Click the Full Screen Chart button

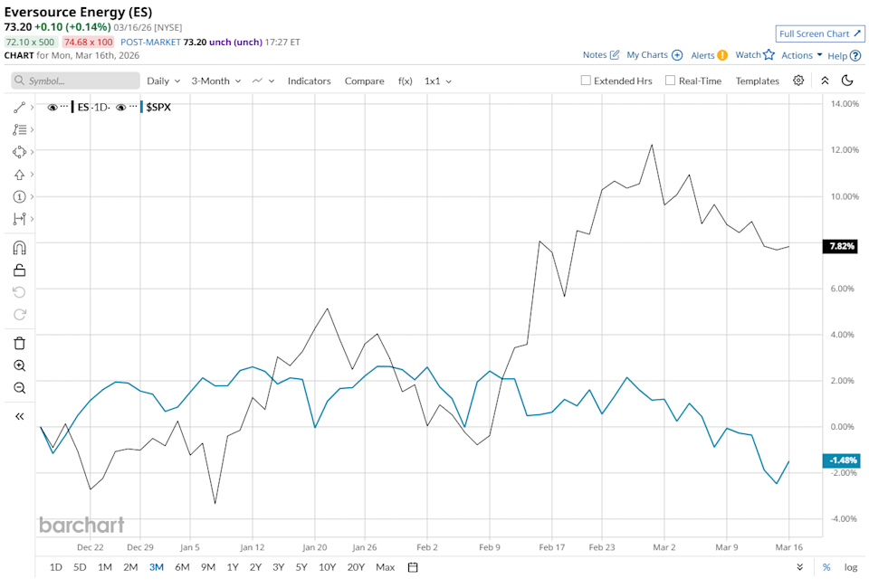tap(820, 33)
